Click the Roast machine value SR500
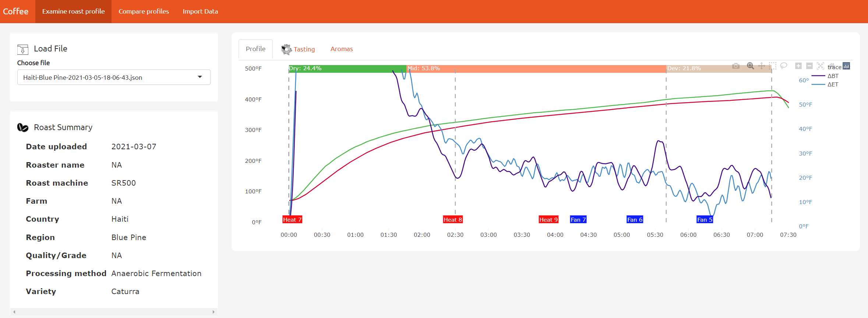The width and height of the screenshot is (868, 318). 124,183
